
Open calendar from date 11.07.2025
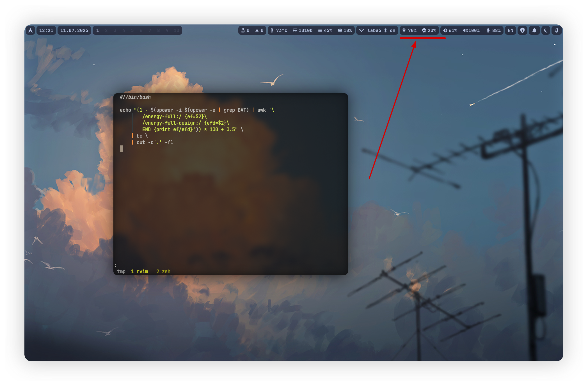click(74, 30)
